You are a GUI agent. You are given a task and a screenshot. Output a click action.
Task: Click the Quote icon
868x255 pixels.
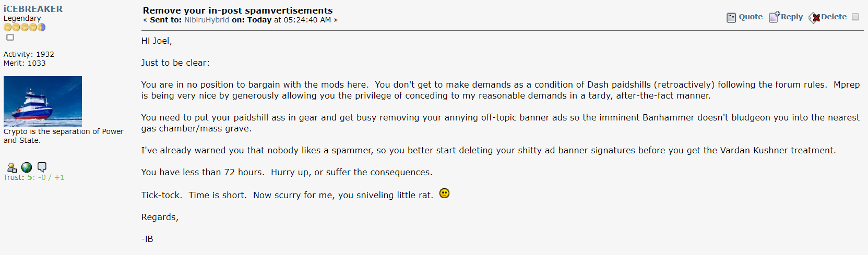[x=731, y=18]
